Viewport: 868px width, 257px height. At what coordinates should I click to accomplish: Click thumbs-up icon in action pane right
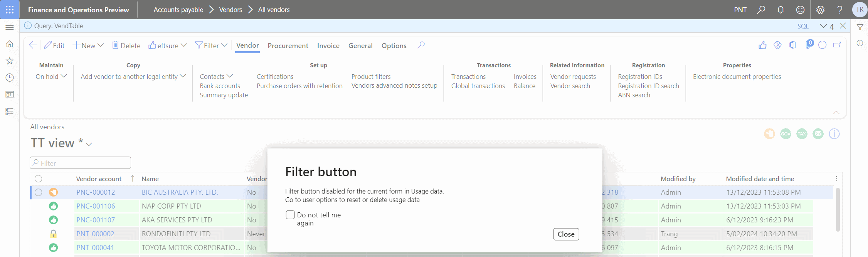762,45
